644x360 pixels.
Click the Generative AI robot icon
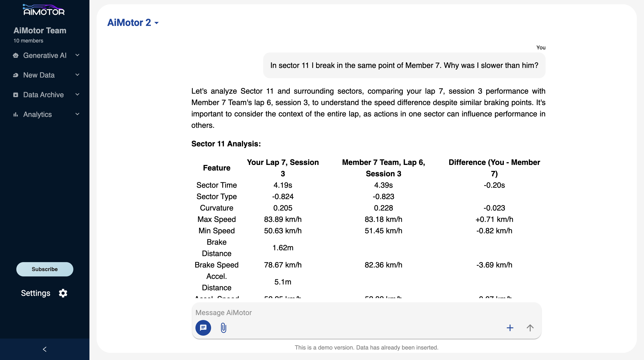pos(16,55)
